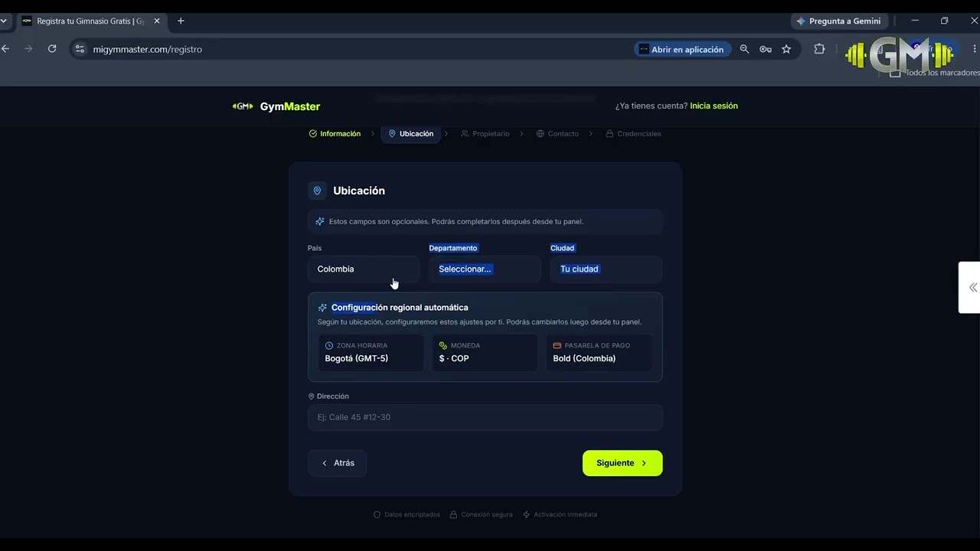
Task: Click the Siguiente button
Action: pos(622,463)
